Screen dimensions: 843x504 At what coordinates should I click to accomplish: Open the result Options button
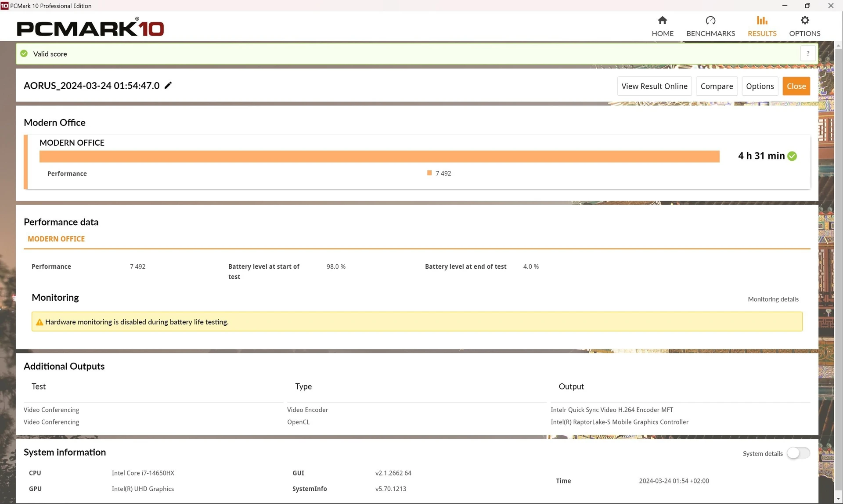pyautogui.click(x=760, y=86)
